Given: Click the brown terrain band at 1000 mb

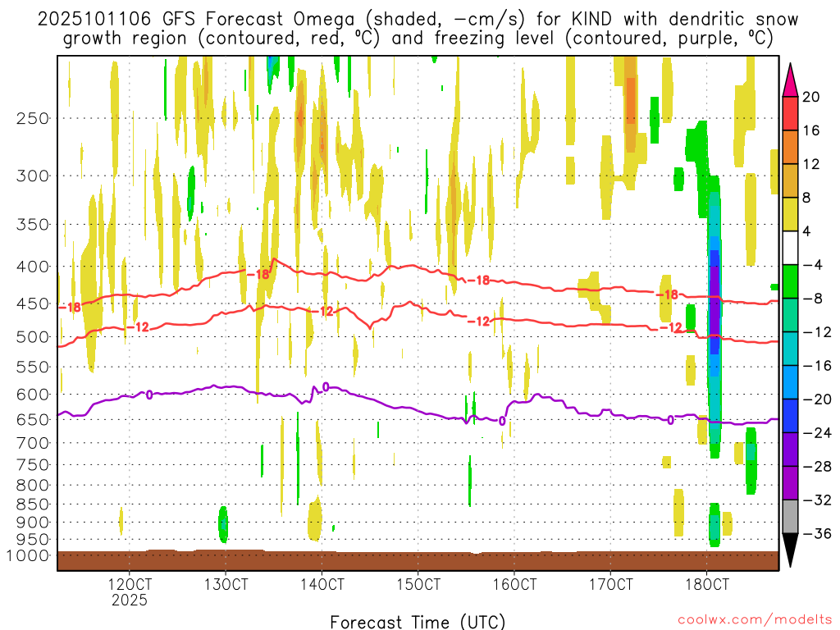Looking at the screenshot, I should tap(418, 560).
